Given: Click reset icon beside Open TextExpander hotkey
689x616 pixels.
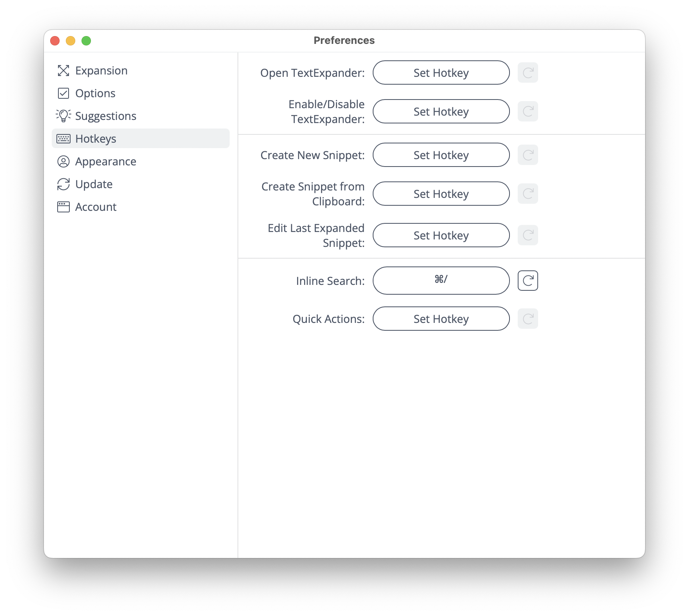Looking at the screenshot, I should 528,72.
